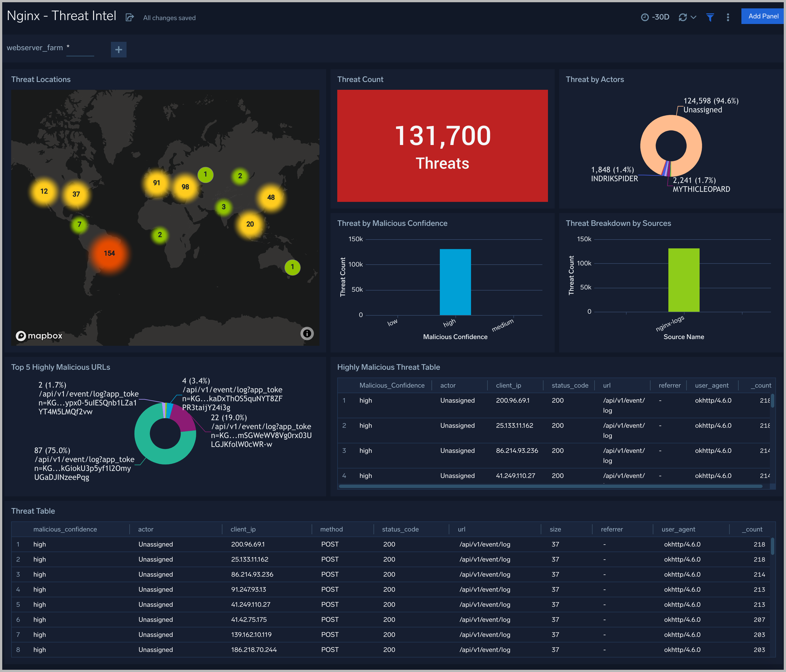Sort the Threat Table by client_ip column
Image resolution: width=786 pixels, height=672 pixels.
(243, 529)
